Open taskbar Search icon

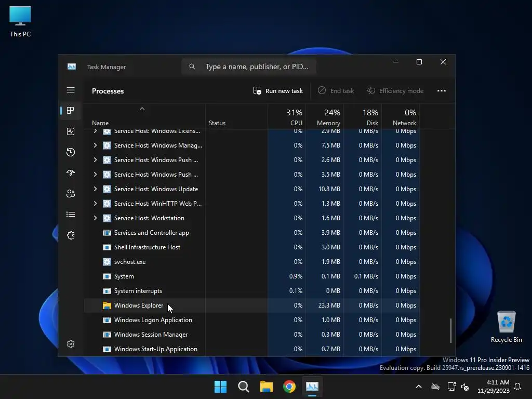(243, 387)
